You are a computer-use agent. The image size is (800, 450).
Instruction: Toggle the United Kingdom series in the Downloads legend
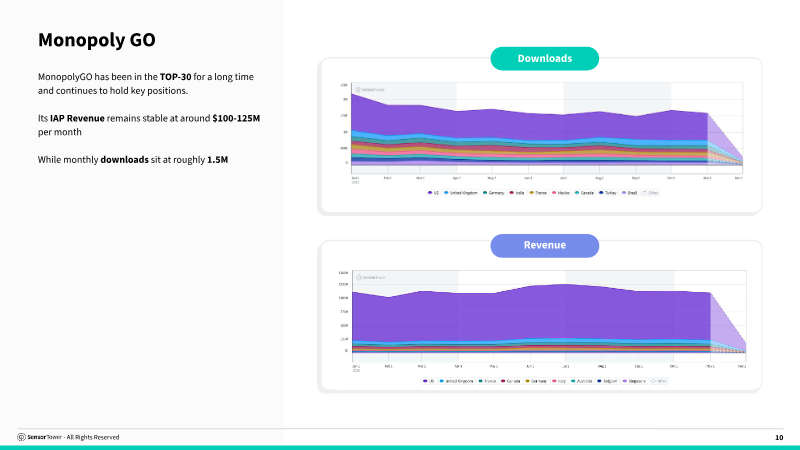(462, 192)
